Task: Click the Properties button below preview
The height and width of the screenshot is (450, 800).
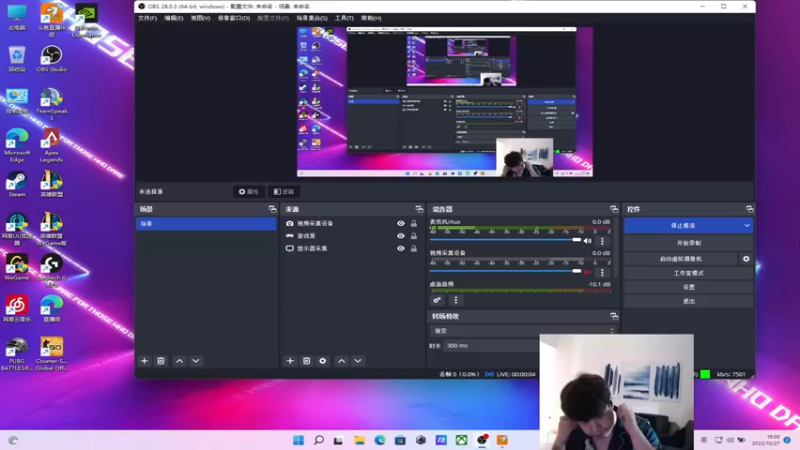Action: click(248, 191)
